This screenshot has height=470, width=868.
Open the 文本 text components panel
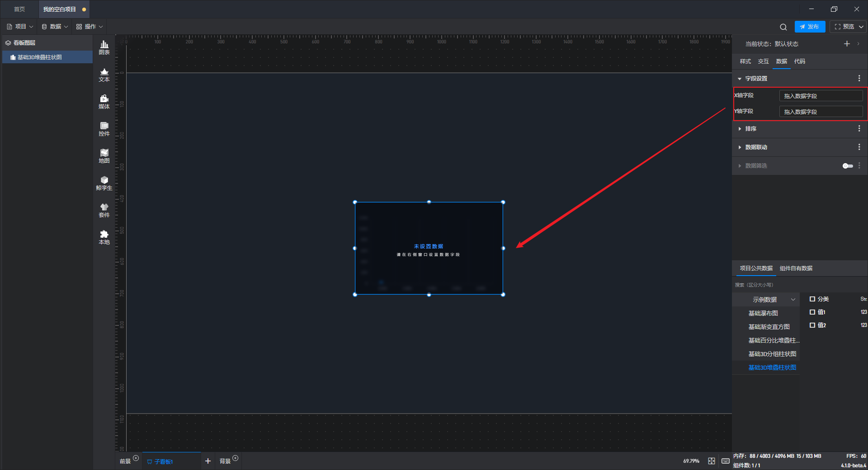[104, 75]
